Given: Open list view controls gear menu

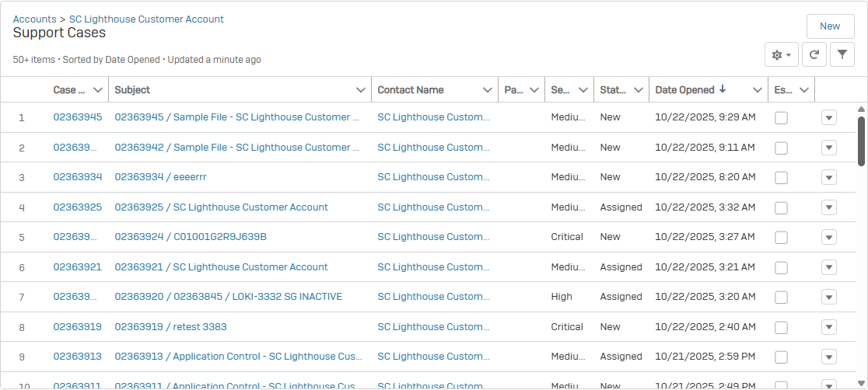Looking at the screenshot, I should [781, 54].
